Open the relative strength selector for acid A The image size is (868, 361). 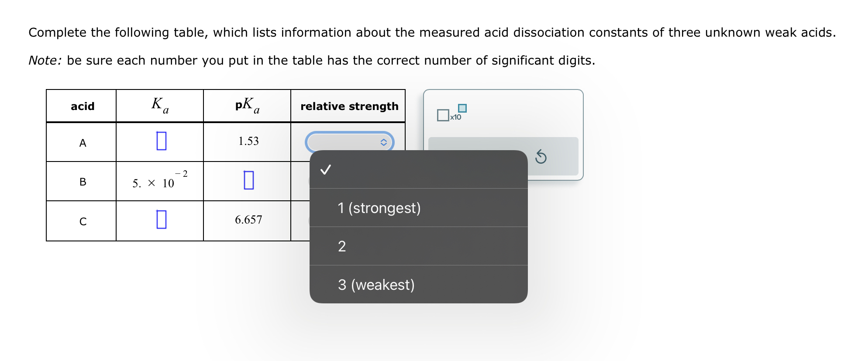pos(350,142)
